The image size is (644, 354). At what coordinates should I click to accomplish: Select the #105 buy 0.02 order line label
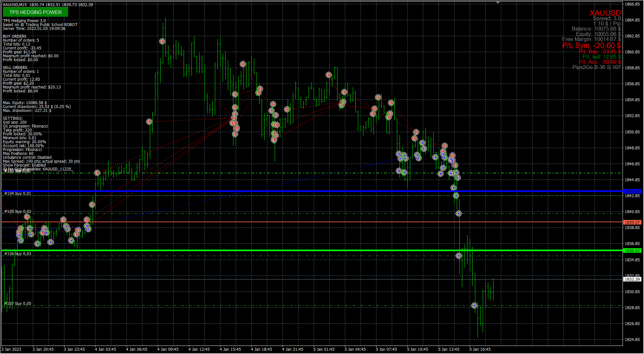click(x=18, y=211)
